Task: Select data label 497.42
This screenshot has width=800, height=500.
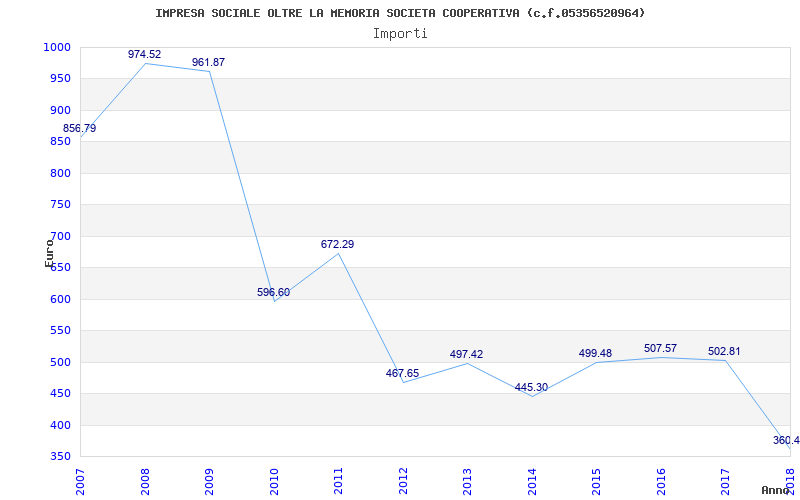Action: tap(466, 354)
